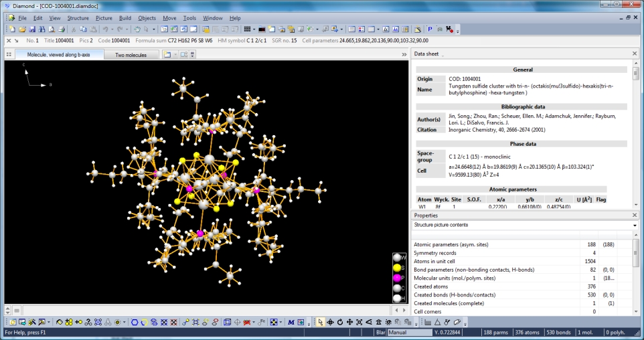The height and width of the screenshot is (340, 644).
Task: Click the blue P icon in top toolbar
Action: point(430,29)
